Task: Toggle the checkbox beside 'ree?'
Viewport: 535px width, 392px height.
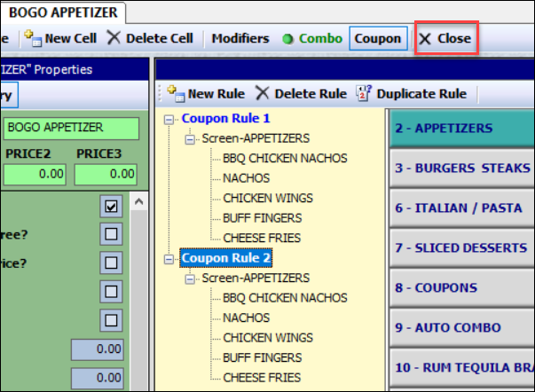Action: coord(111,234)
